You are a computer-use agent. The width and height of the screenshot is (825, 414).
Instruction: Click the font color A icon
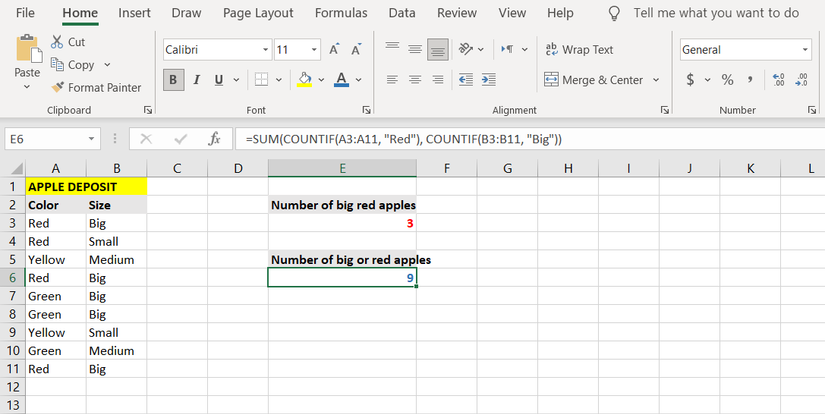pyautogui.click(x=341, y=79)
